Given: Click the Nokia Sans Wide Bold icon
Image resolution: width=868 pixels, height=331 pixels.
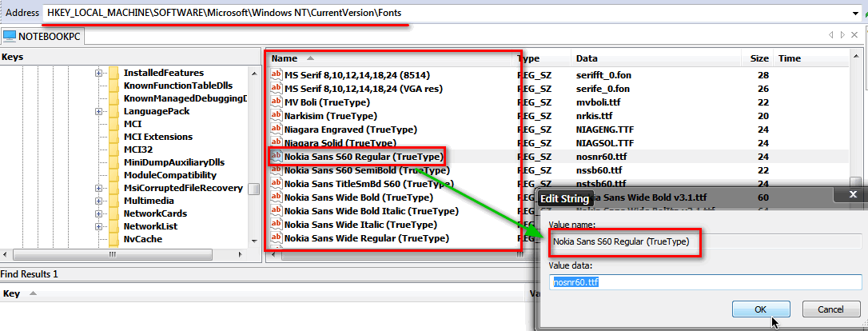Looking at the screenshot, I should coord(277,197).
